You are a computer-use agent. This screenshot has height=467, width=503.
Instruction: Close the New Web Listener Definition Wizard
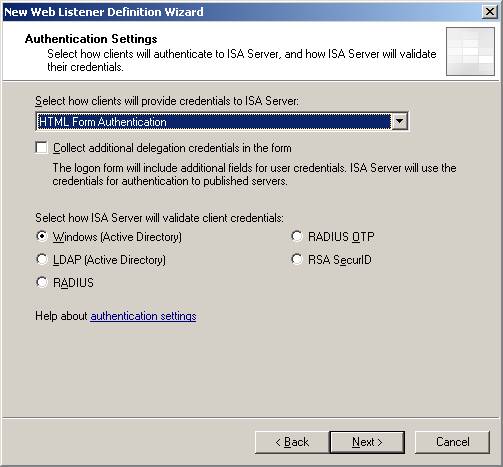(x=490, y=12)
